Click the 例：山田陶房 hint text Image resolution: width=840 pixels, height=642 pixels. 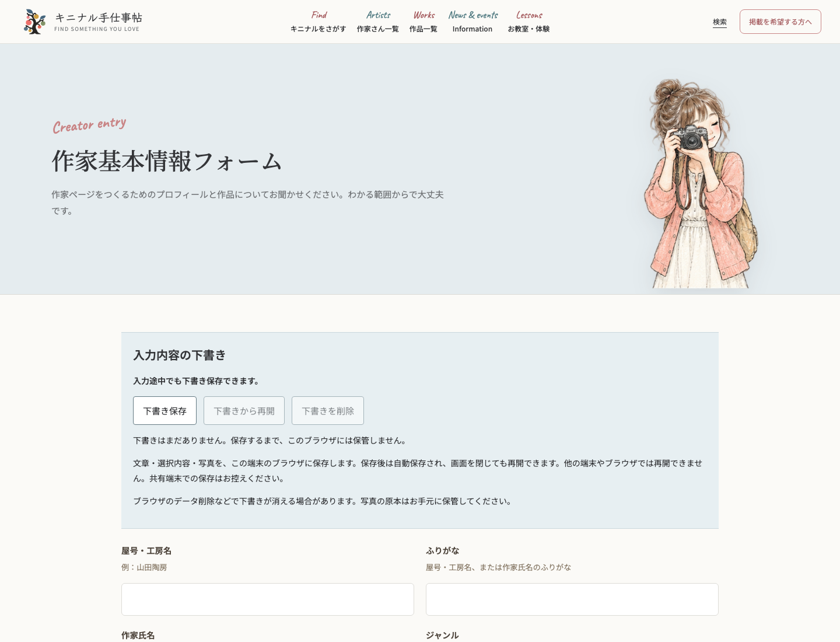[x=144, y=567]
